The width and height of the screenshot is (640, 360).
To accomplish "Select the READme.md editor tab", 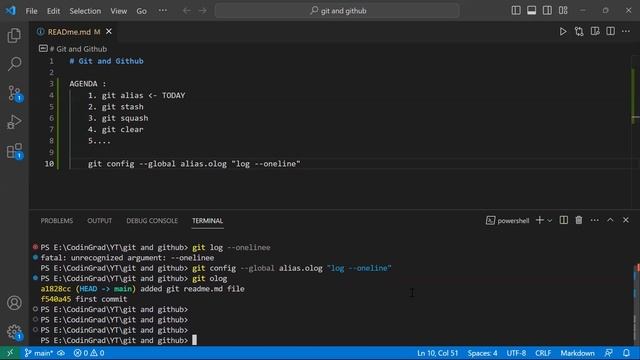I will (73, 31).
